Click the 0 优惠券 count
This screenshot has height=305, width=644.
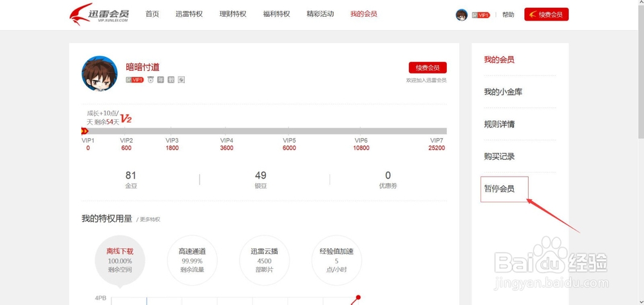coord(388,180)
